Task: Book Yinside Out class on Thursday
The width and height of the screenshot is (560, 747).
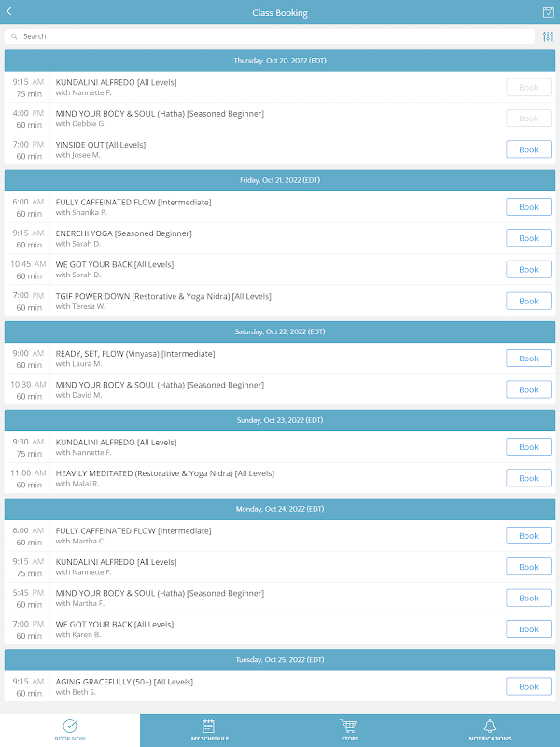Action: (528, 149)
